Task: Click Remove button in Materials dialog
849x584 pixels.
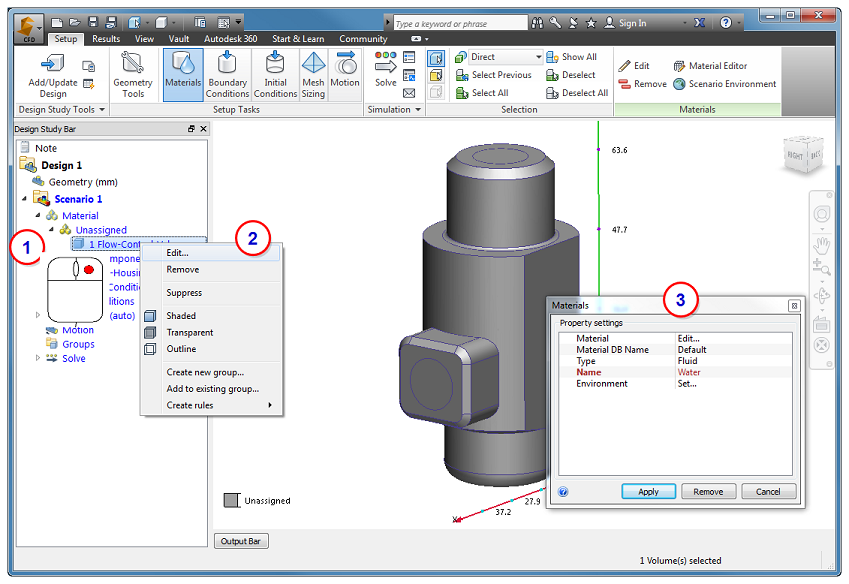Action: pos(708,491)
